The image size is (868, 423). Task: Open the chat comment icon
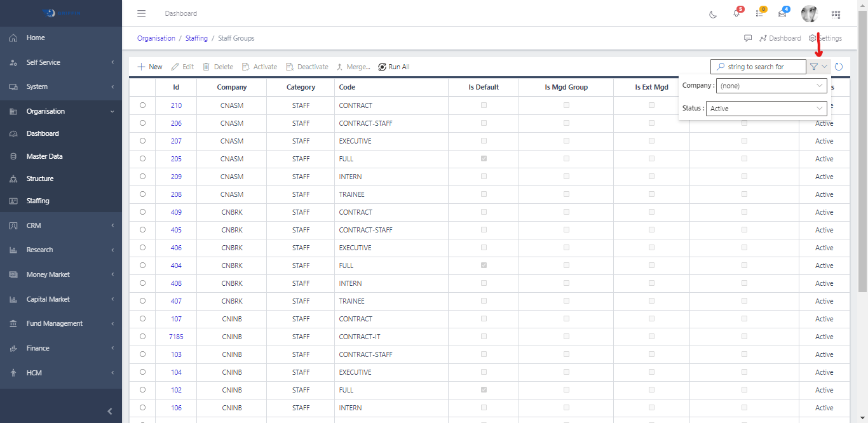click(748, 38)
